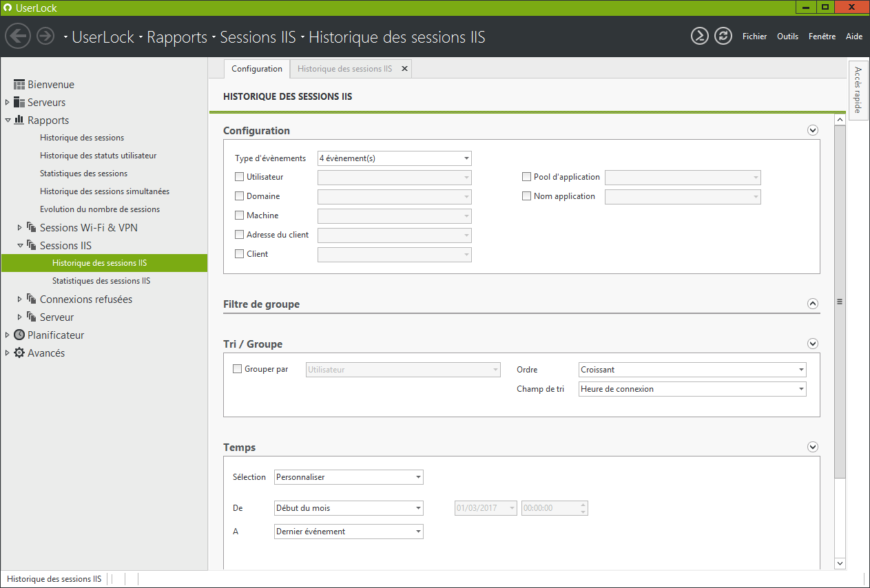
Task: Open the Accès rapide side panel
Action: coord(858,90)
